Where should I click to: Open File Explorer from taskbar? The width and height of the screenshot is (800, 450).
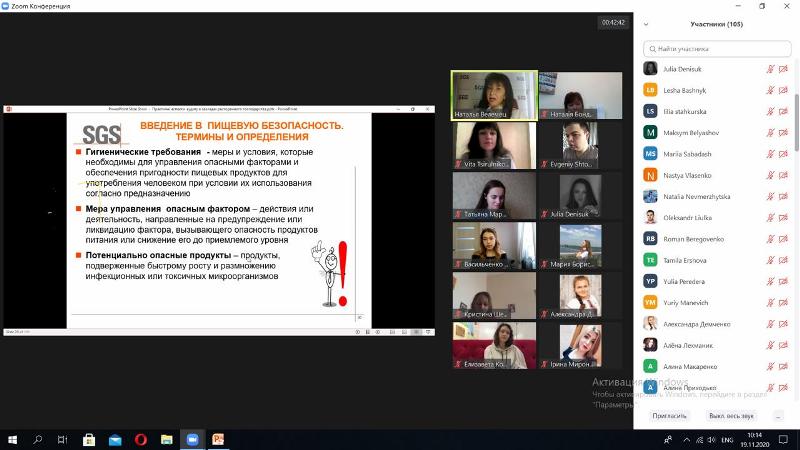pos(167,439)
